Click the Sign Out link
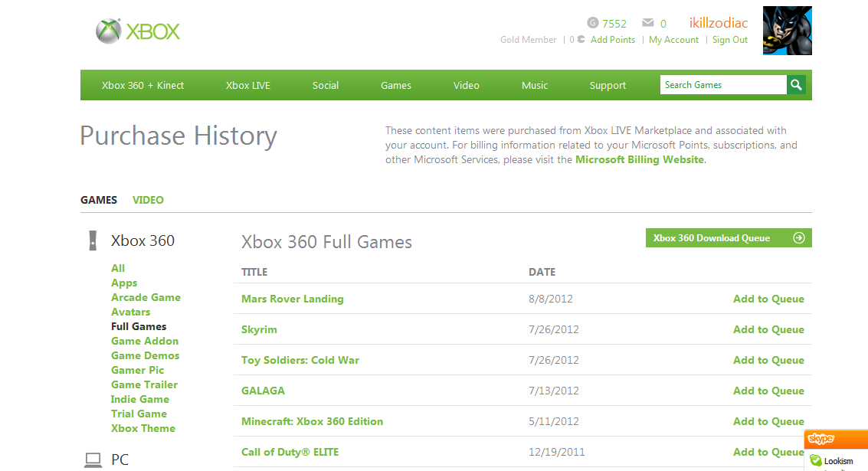The height and width of the screenshot is (471, 868). click(729, 40)
